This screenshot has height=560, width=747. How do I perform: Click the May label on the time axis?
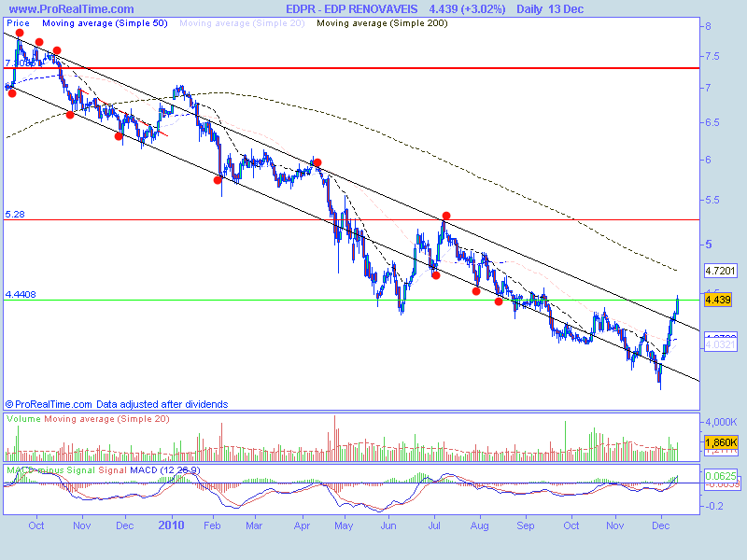344,525
